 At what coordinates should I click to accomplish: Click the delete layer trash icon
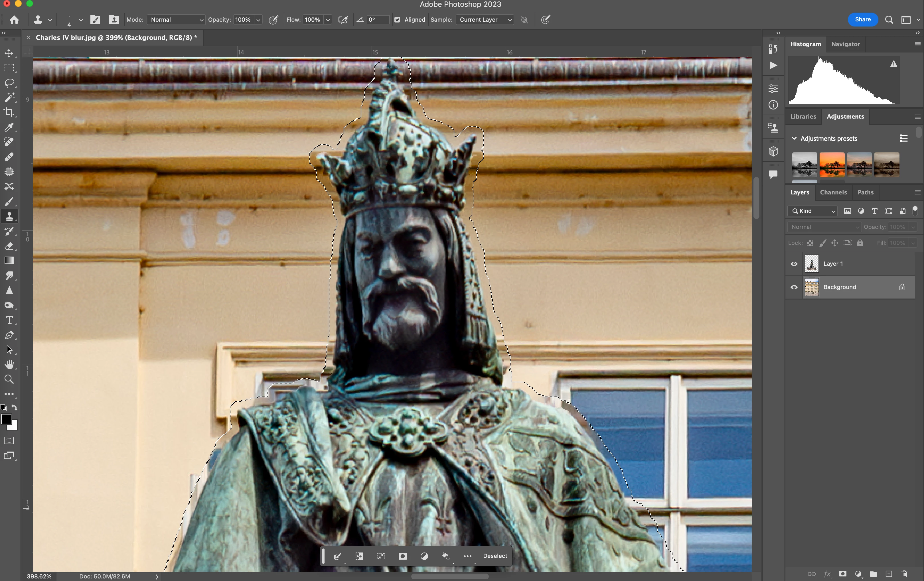904,574
